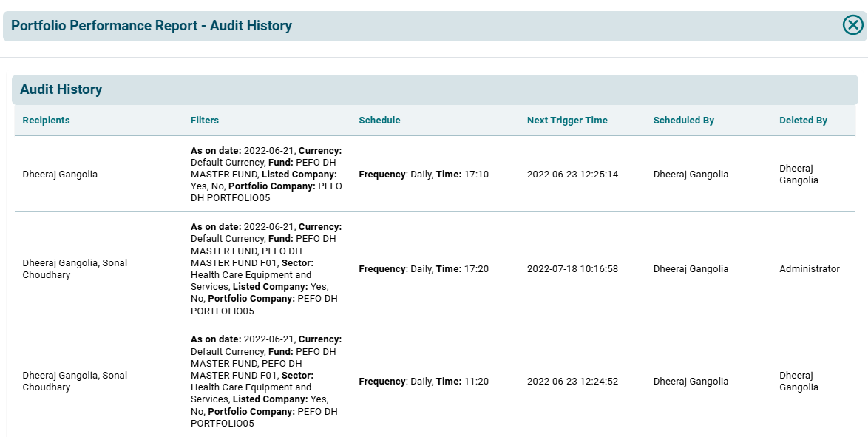Click the Schedule column header

(x=379, y=121)
